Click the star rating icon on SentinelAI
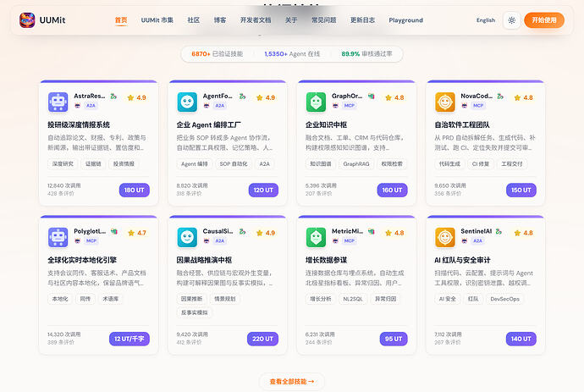This screenshot has height=392, width=584. pyautogui.click(x=517, y=234)
